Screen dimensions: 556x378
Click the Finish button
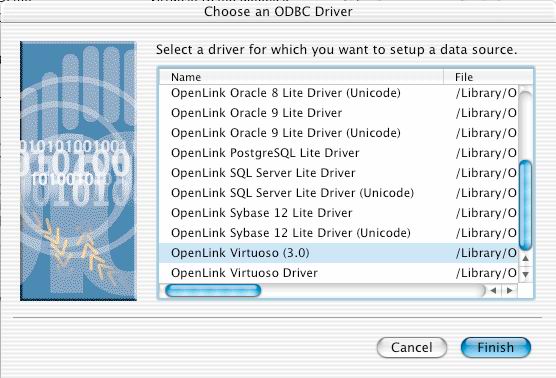pos(496,347)
